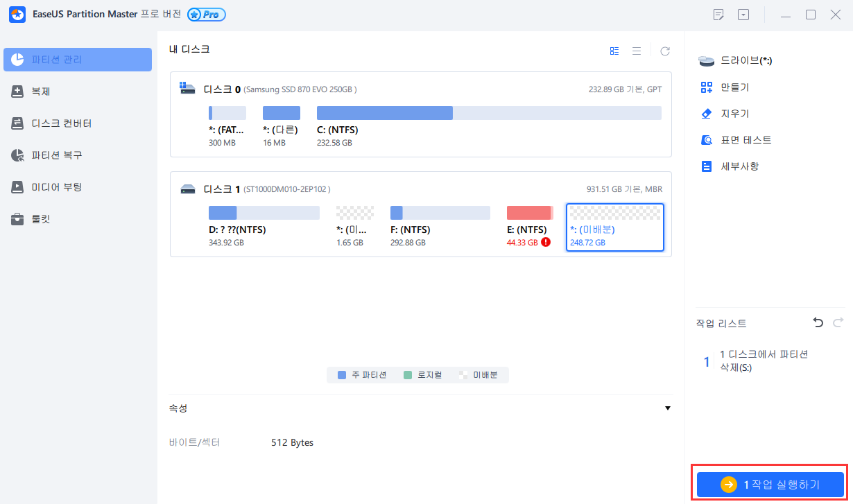Click the 1 작업 실행하기 button
853x504 pixels.
(770, 485)
